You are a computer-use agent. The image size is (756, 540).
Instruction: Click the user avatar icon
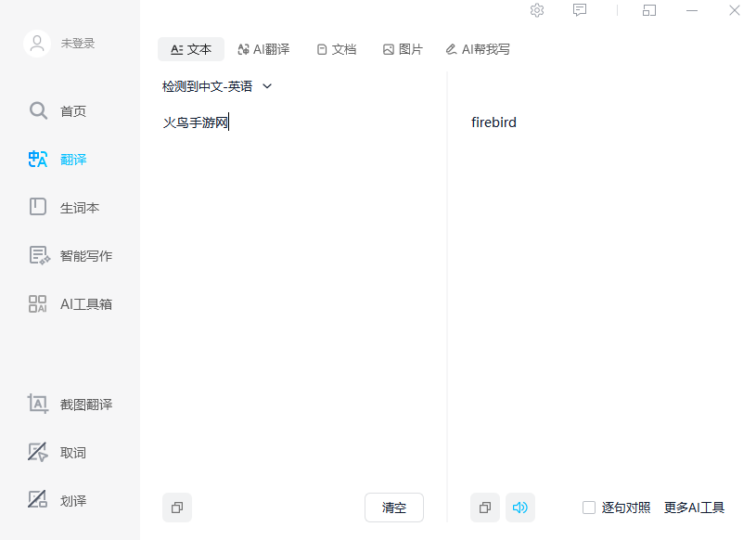(x=37, y=44)
